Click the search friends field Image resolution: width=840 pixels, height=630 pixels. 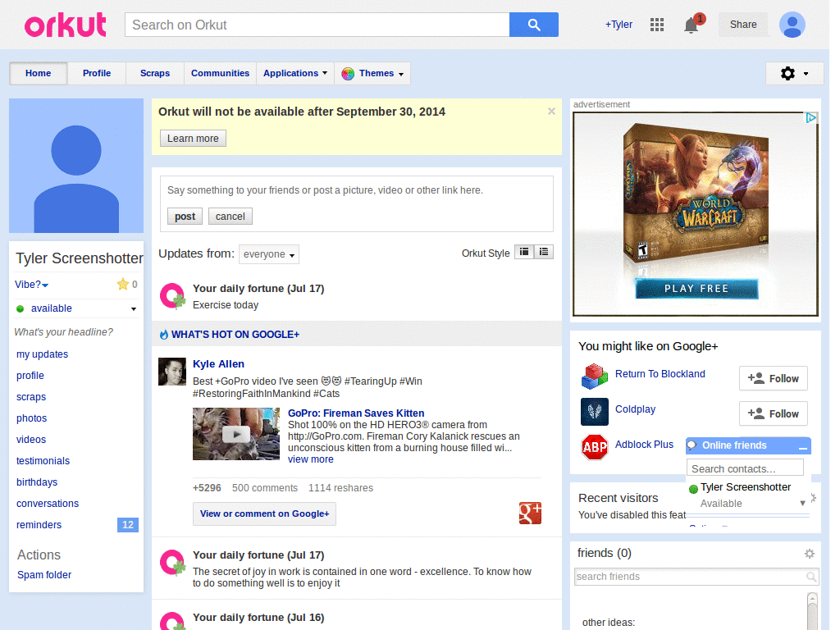coord(696,577)
